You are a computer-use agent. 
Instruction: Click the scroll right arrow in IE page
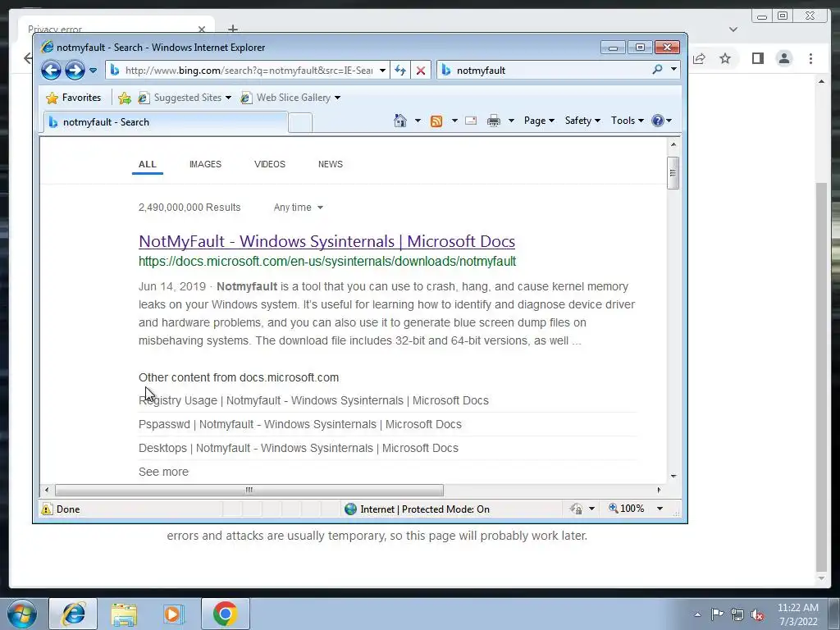pyautogui.click(x=659, y=490)
